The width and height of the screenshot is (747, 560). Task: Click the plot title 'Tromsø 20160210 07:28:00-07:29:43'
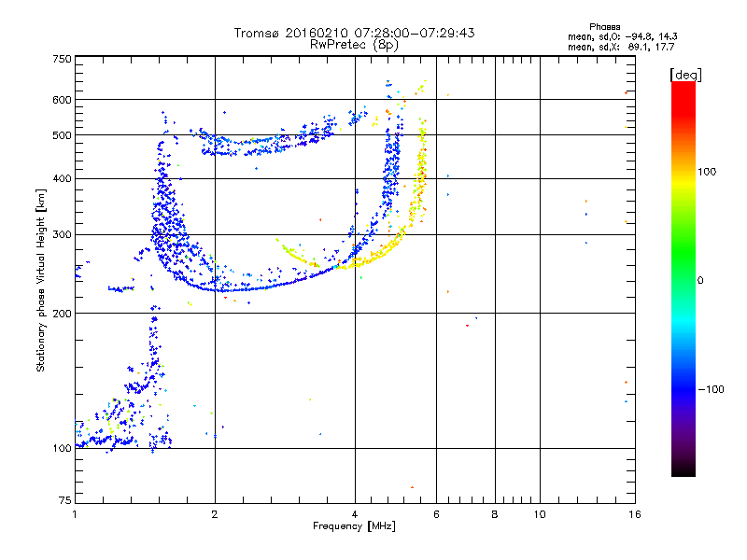tap(354, 33)
